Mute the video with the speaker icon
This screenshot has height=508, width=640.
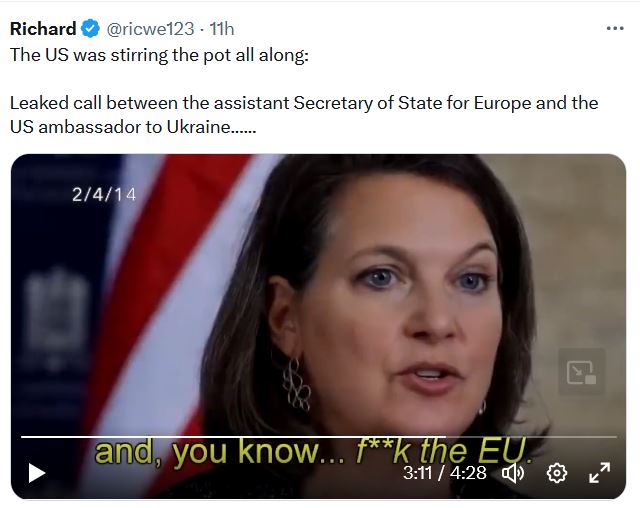tap(513, 473)
